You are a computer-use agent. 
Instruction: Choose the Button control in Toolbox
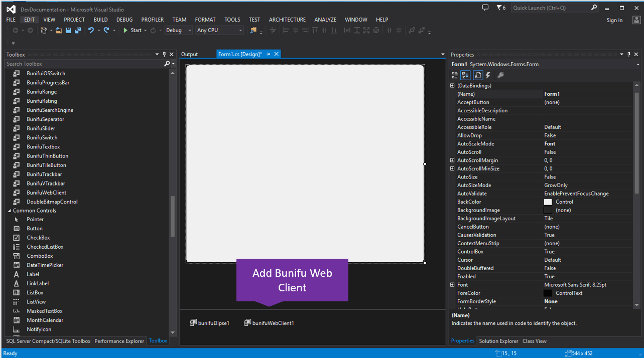[x=35, y=229]
